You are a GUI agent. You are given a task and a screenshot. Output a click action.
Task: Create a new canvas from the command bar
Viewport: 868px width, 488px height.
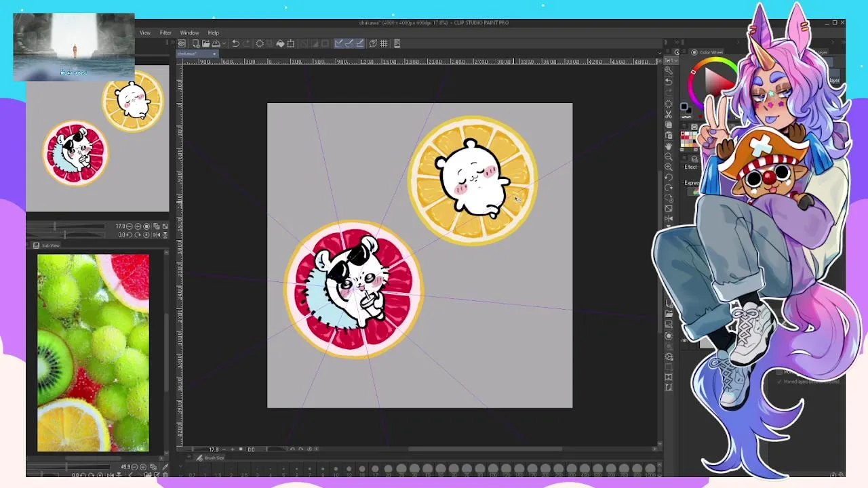click(195, 43)
